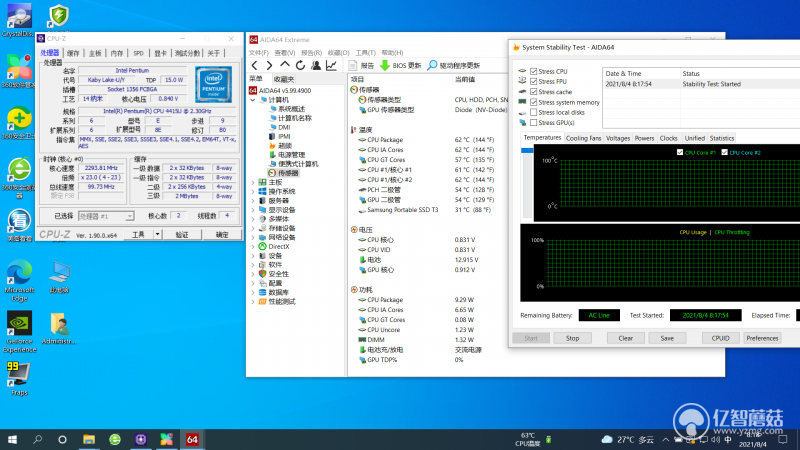
Task: Click the 报告 report toolbar button
Action: pos(362,65)
